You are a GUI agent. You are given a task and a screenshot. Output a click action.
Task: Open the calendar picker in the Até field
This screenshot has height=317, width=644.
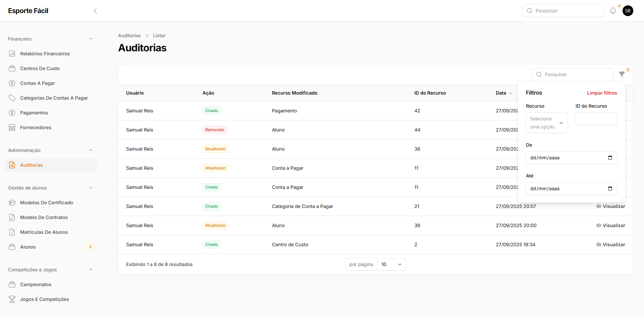click(x=610, y=189)
